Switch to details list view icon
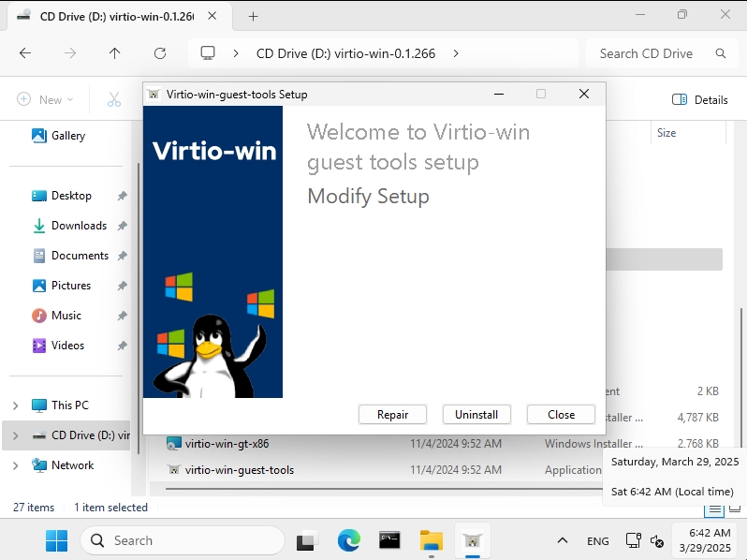Image resolution: width=747 pixels, height=560 pixels. pos(714,508)
